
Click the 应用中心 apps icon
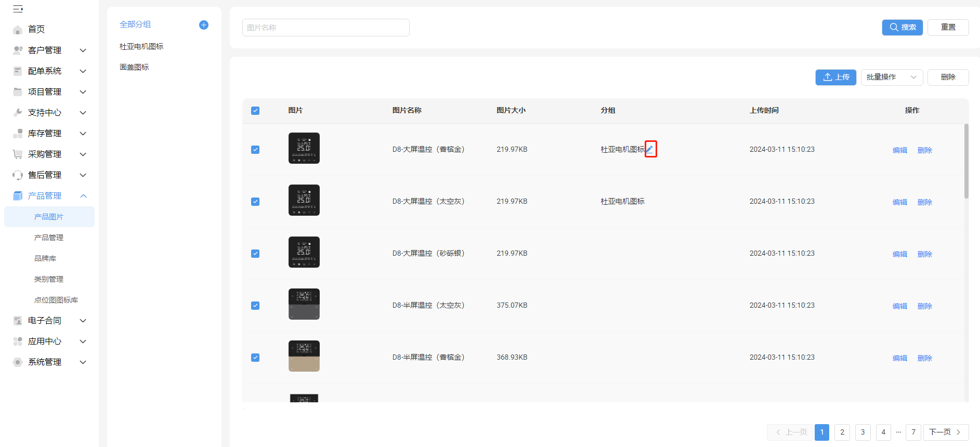(18, 341)
